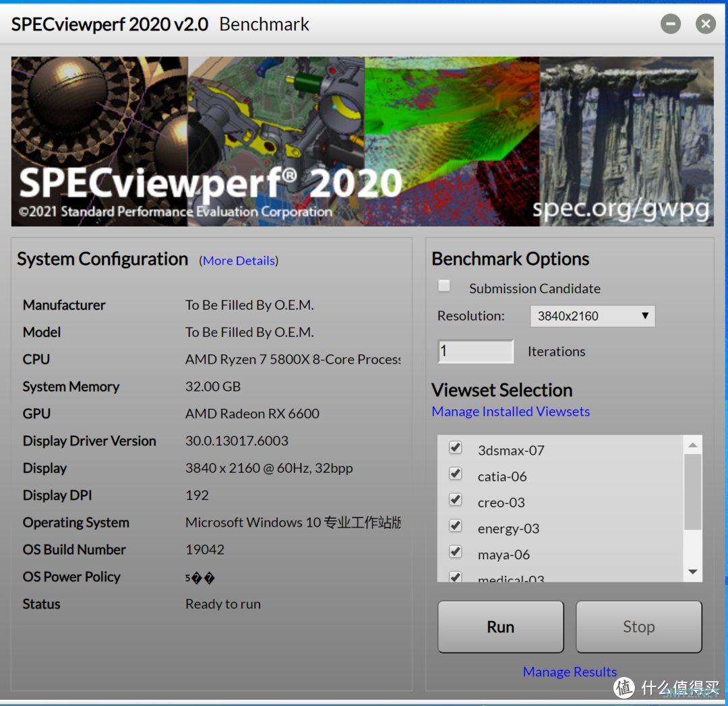Uncheck the 3dsmax-07 viewset
Screen dimensions: 728x706
pos(456,447)
